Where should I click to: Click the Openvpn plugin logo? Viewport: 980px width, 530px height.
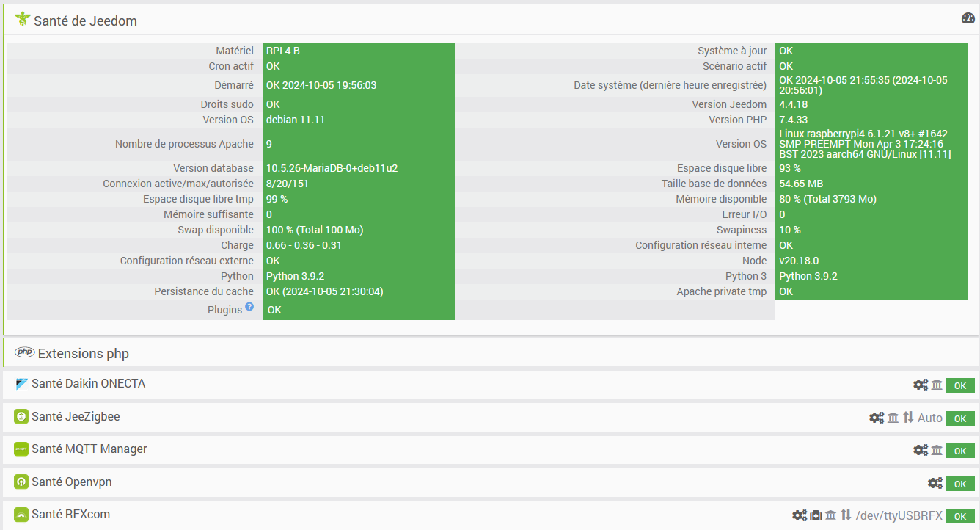click(x=21, y=482)
